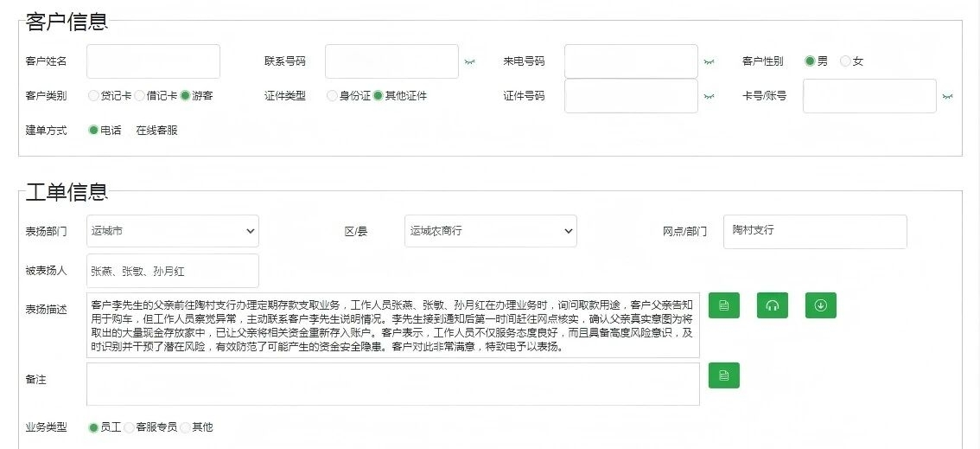Select 其他 for 业务类型
Screen dimensions: 980x449
(x=185, y=427)
